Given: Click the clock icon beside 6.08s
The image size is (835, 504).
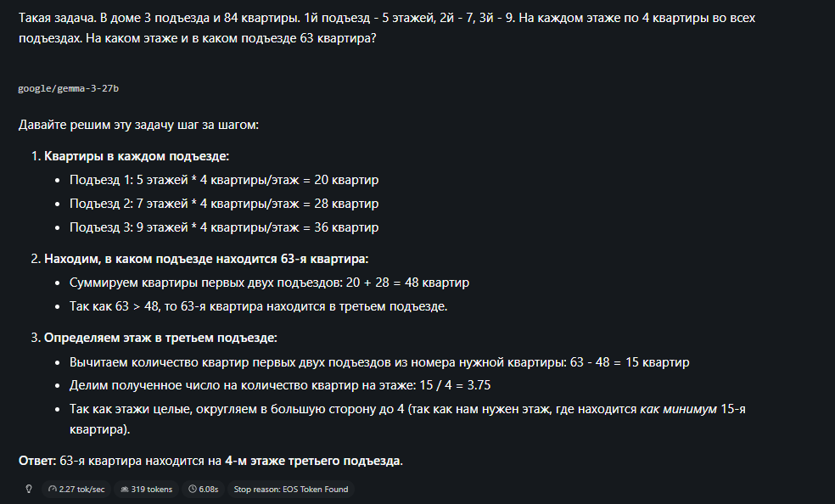Looking at the screenshot, I should (193, 489).
